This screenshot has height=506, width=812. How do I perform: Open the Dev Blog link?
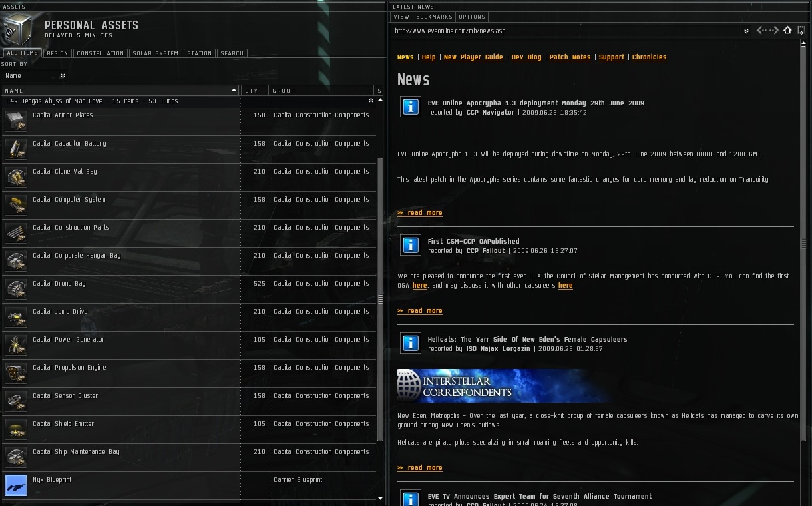[526, 57]
